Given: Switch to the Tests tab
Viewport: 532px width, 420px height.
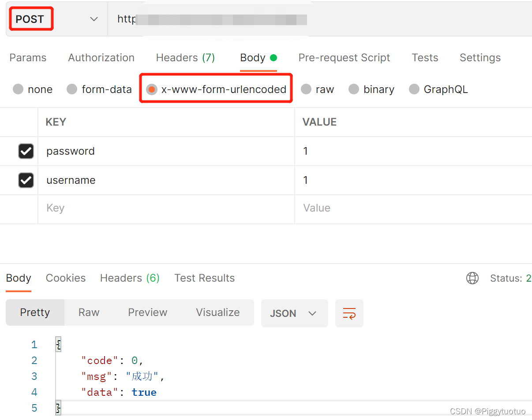Looking at the screenshot, I should [x=425, y=58].
